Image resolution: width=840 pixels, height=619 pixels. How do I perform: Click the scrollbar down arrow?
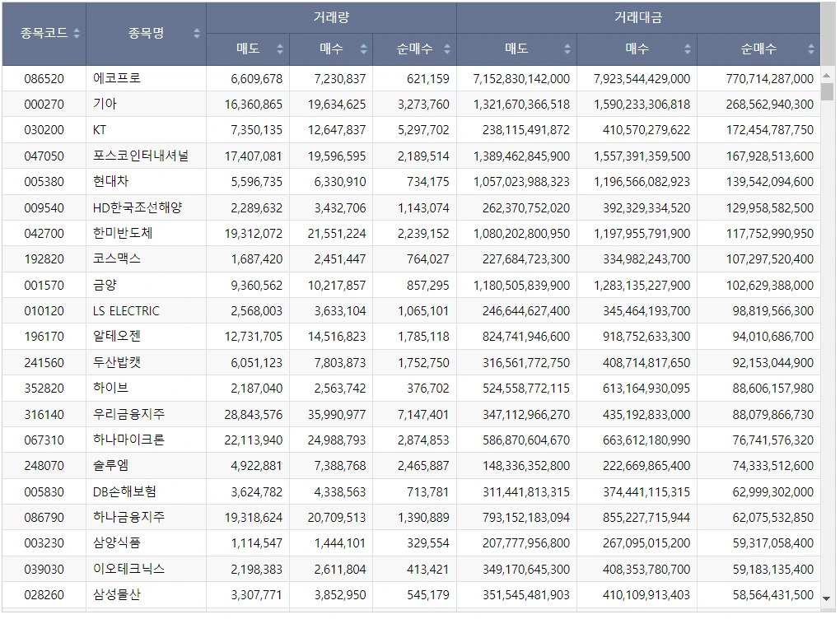tap(827, 598)
